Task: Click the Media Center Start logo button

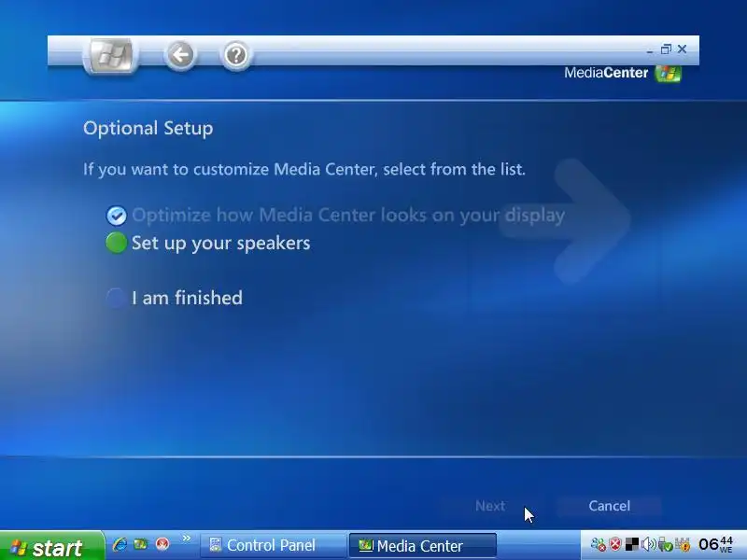Action: (x=111, y=55)
